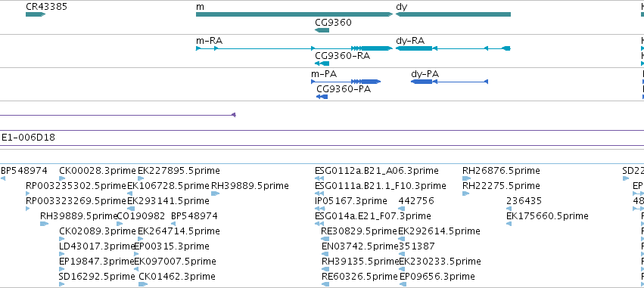The image size is (644, 288).
Task: Open ESG014a.E21_F07.3prime EST
Action: point(373,216)
